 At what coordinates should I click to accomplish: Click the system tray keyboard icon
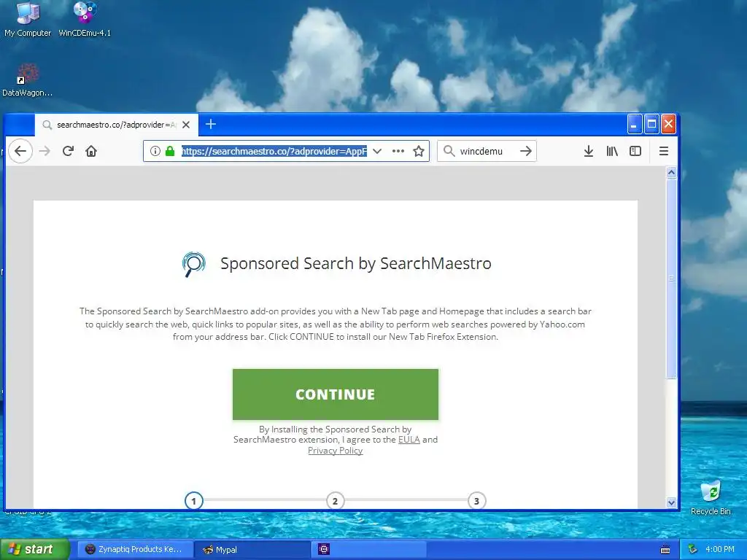[x=665, y=550]
